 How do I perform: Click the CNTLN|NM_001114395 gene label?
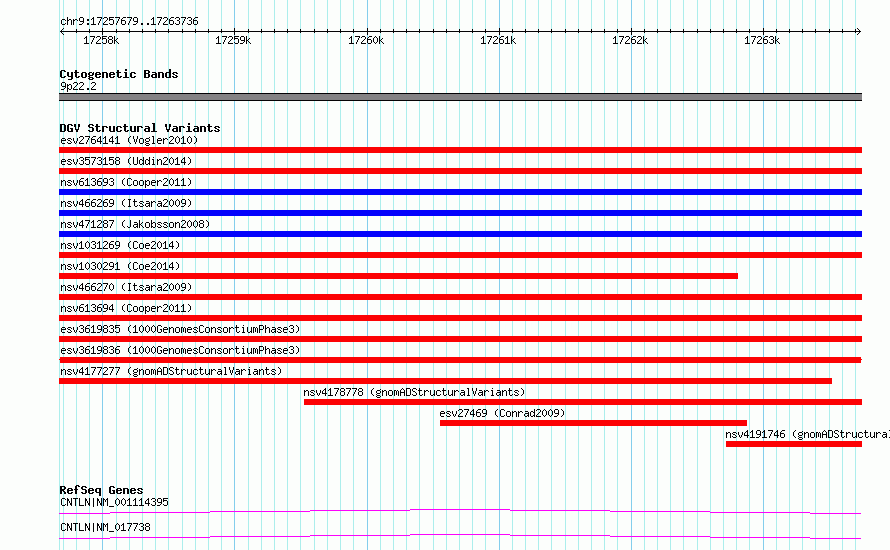pos(114,502)
